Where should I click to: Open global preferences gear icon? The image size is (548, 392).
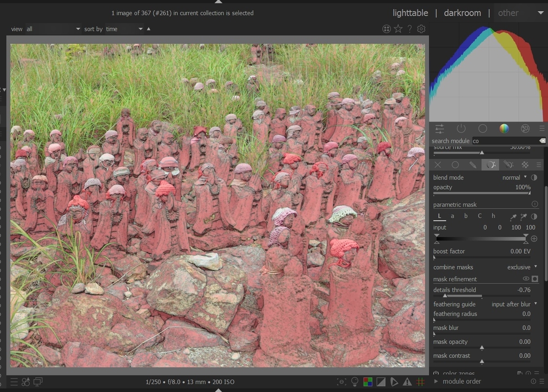tap(421, 29)
